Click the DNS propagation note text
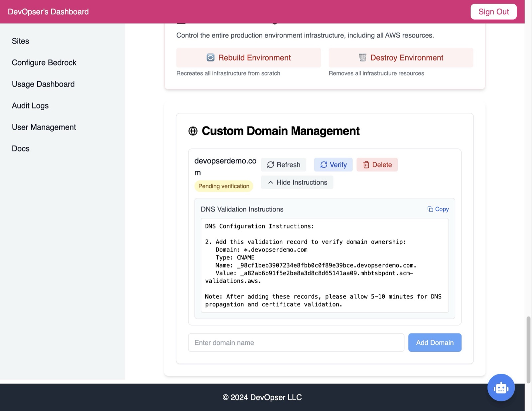The width and height of the screenshot is (532, 411). [x=323, y=300]
